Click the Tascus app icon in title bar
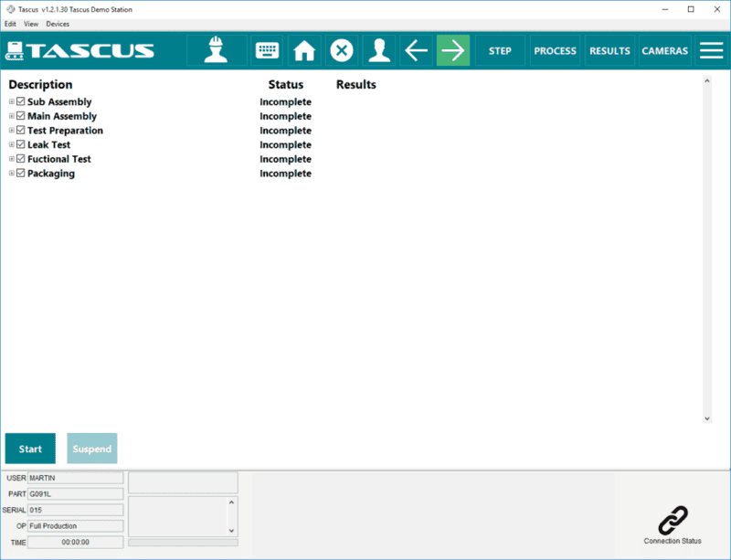 click(x=10, y=9)
